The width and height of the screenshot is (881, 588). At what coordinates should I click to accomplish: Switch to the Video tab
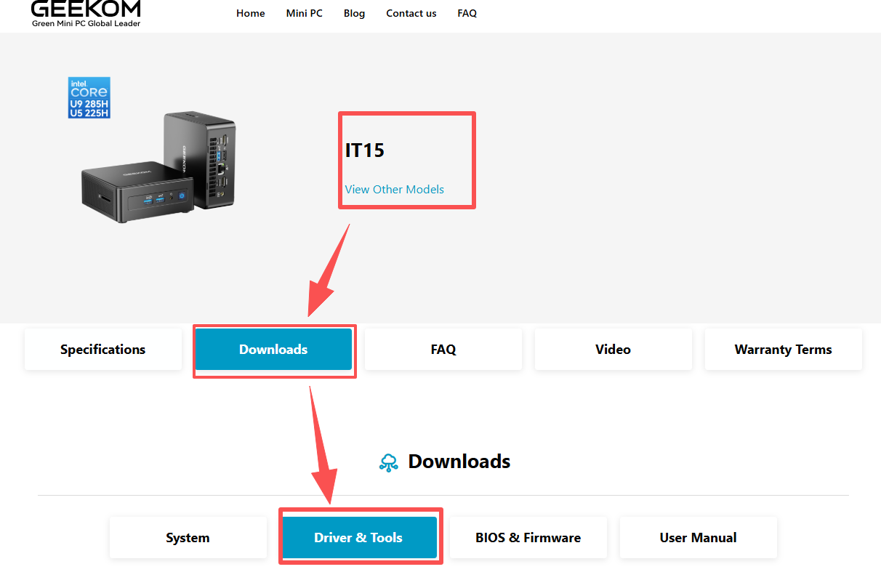(x=613, y=350)
